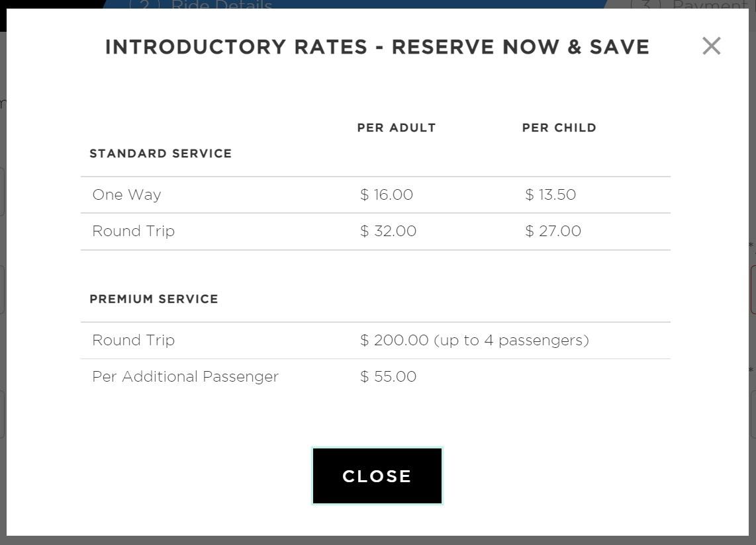756x545 pixels.
Task: Select Round Trip under Standard Service
Action: click(133, 231)
